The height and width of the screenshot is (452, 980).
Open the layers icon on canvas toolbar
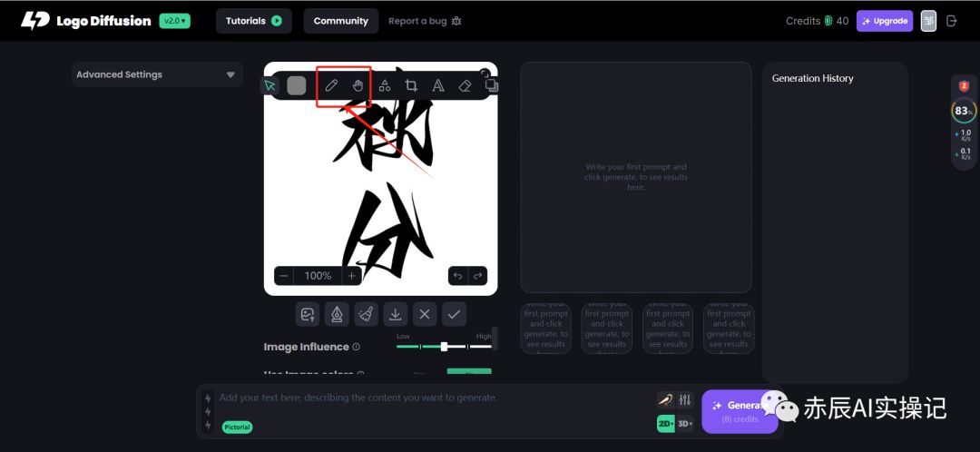pos(492,85)
